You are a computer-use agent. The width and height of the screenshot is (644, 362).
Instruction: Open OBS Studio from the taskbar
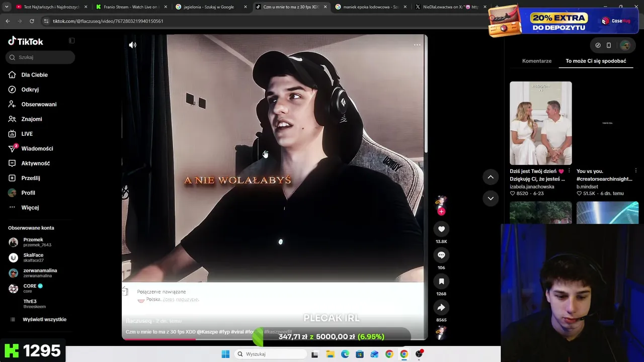419,354
